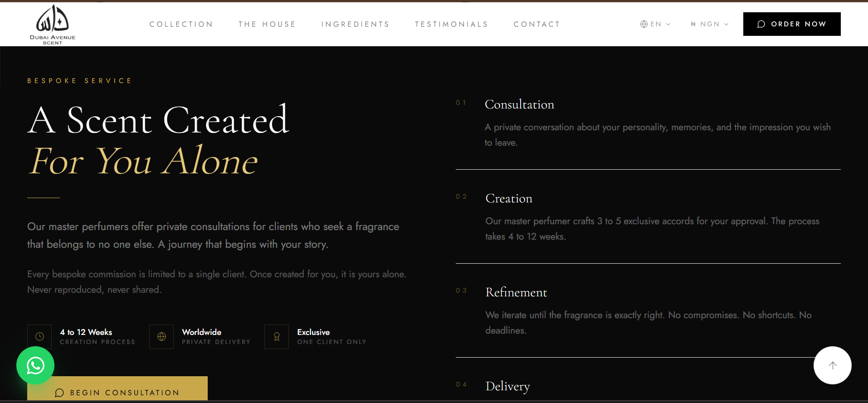Click the Bespoke Service label
This screenshot has width=868, height=403.
[79, 81]
